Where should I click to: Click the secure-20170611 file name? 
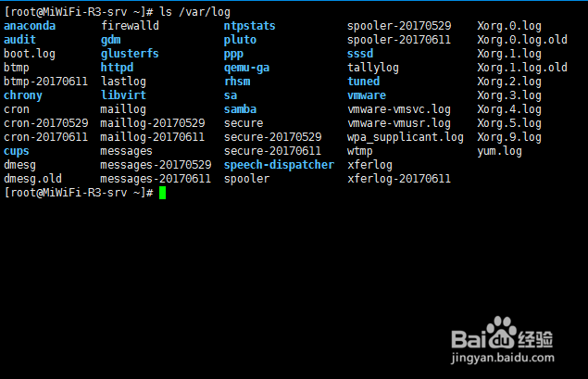[272, 151]
